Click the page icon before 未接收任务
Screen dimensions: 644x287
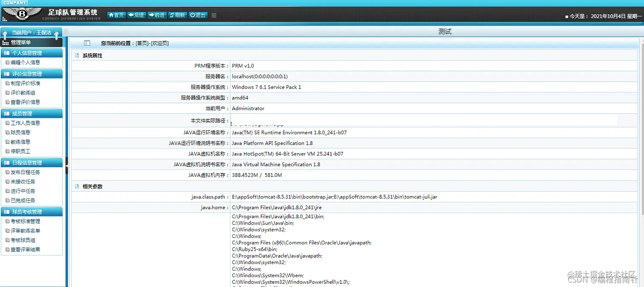(7, 181)
